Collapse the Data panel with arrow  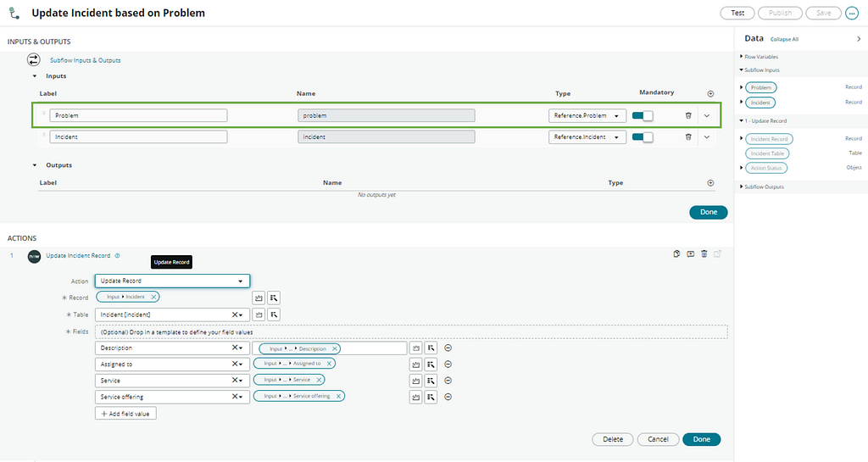pos(859,39)
